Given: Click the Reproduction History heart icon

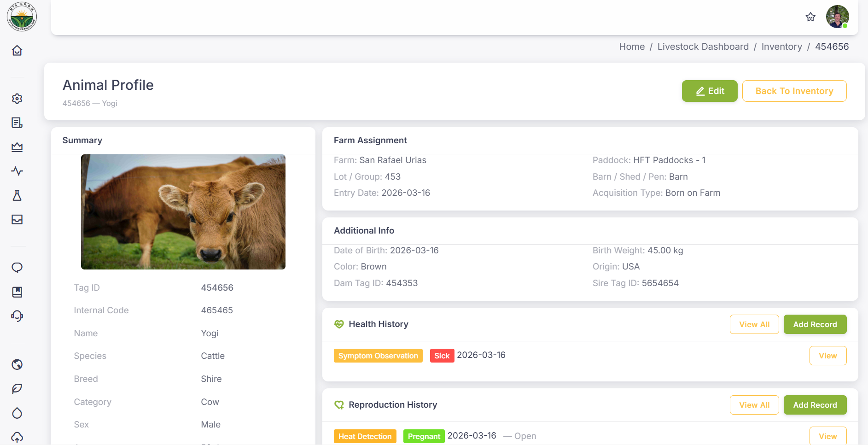Looking at the screenshot, I should pyautogui.click(x=339, y=405).
